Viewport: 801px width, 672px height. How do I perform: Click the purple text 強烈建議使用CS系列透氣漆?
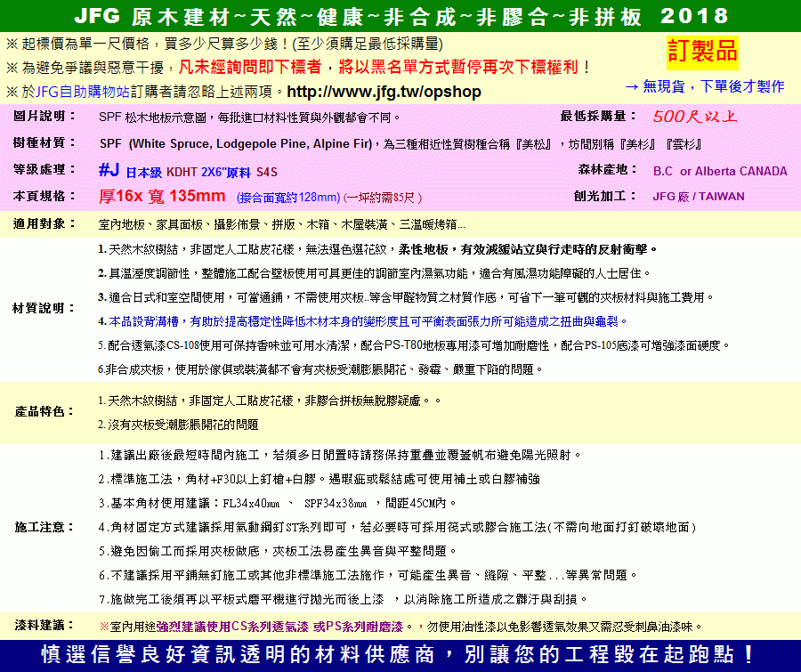(279, 627)
